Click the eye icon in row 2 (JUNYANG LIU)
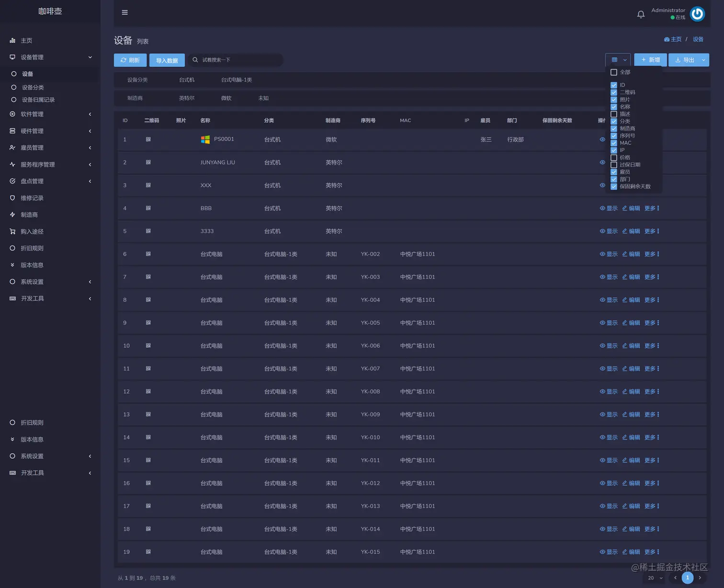724x588 pixels. tap(602, 162)
